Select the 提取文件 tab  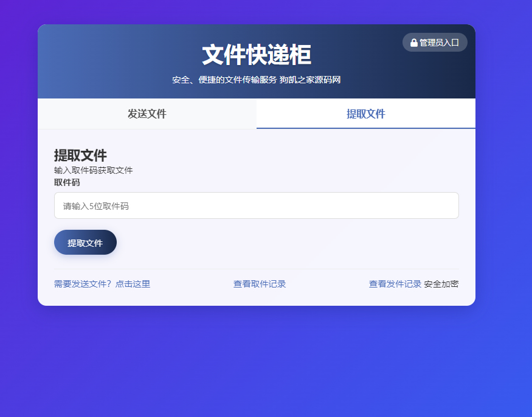coord(365,114)
